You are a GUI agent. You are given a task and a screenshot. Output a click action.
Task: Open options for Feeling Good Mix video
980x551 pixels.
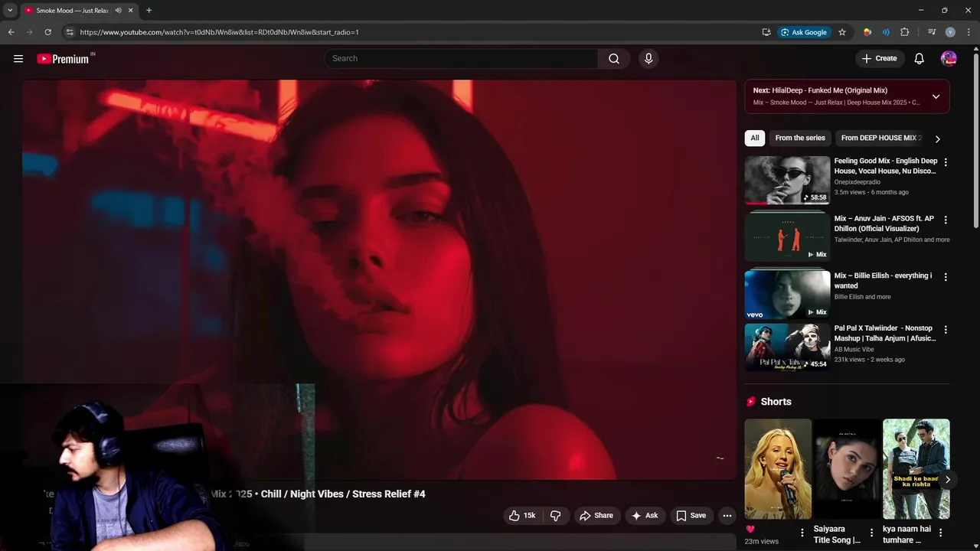(946, 162)
